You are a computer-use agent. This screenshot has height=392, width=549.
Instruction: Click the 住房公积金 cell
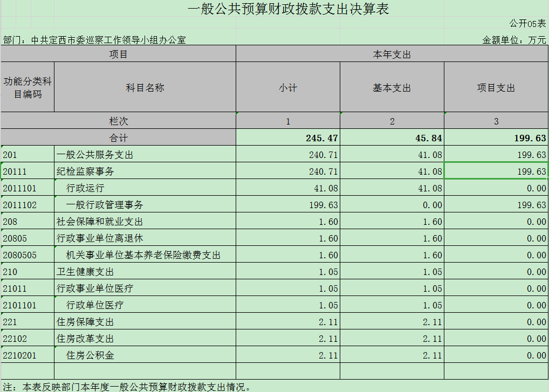[145, 355]
